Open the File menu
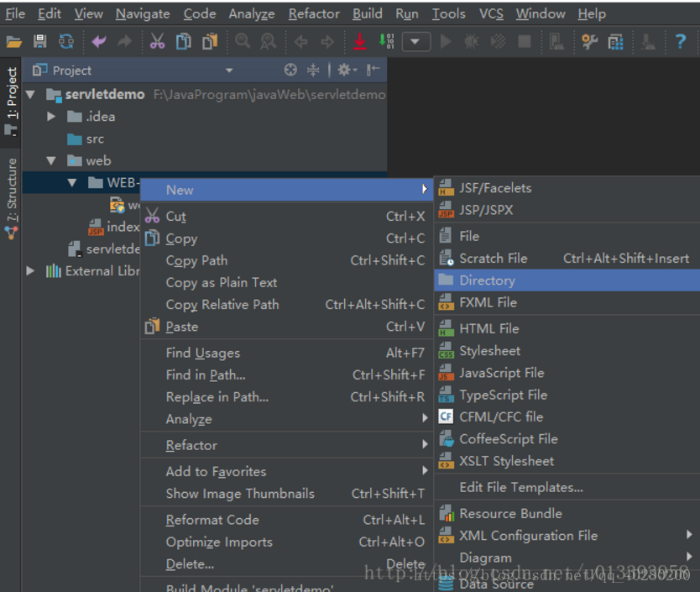700x592 pixels. 15,13
